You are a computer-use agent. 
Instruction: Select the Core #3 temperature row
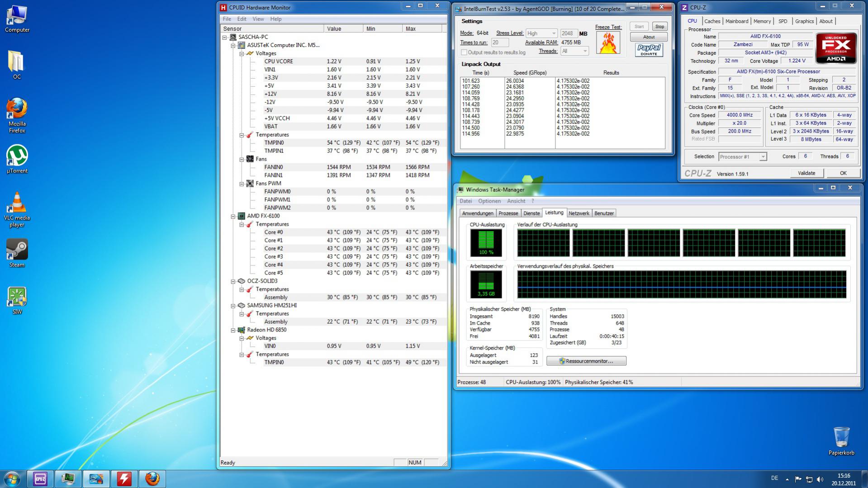pos(355,257)
